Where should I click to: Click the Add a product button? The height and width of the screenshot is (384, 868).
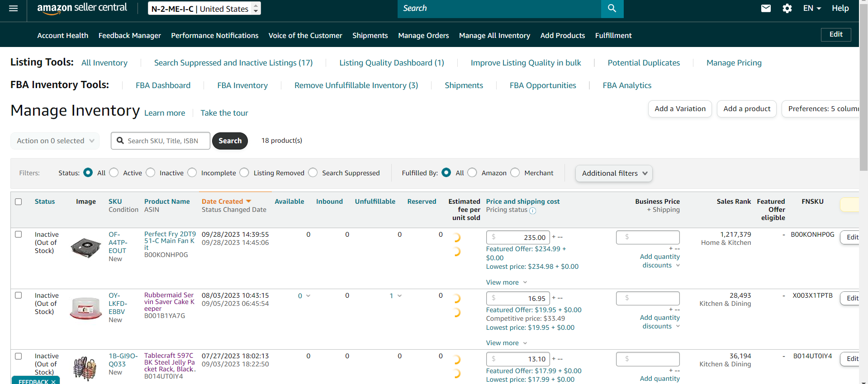[x=747, y=109]
